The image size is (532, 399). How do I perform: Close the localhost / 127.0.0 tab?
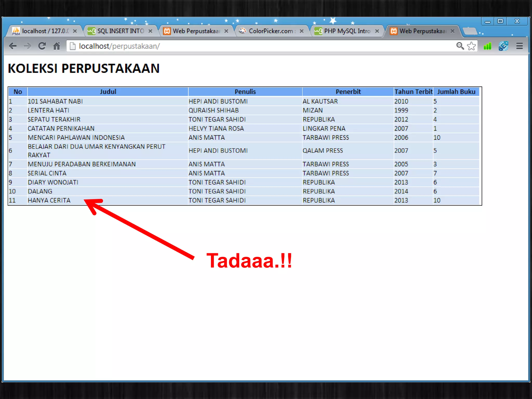(x=75, y=31)
